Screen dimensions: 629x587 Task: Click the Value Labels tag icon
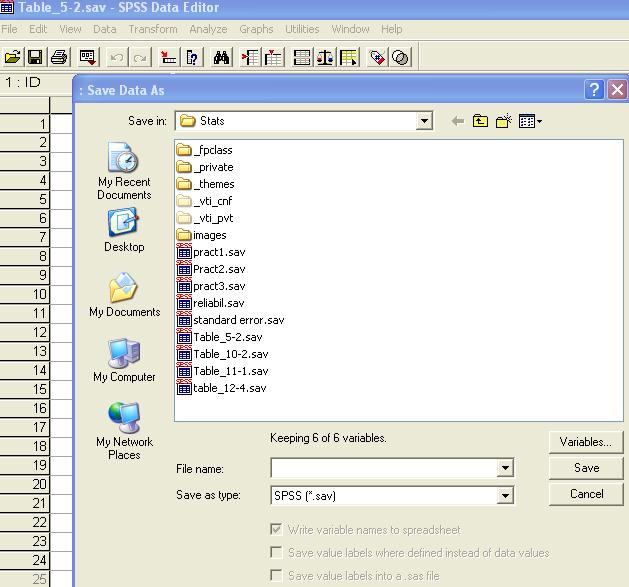[377, 58]
